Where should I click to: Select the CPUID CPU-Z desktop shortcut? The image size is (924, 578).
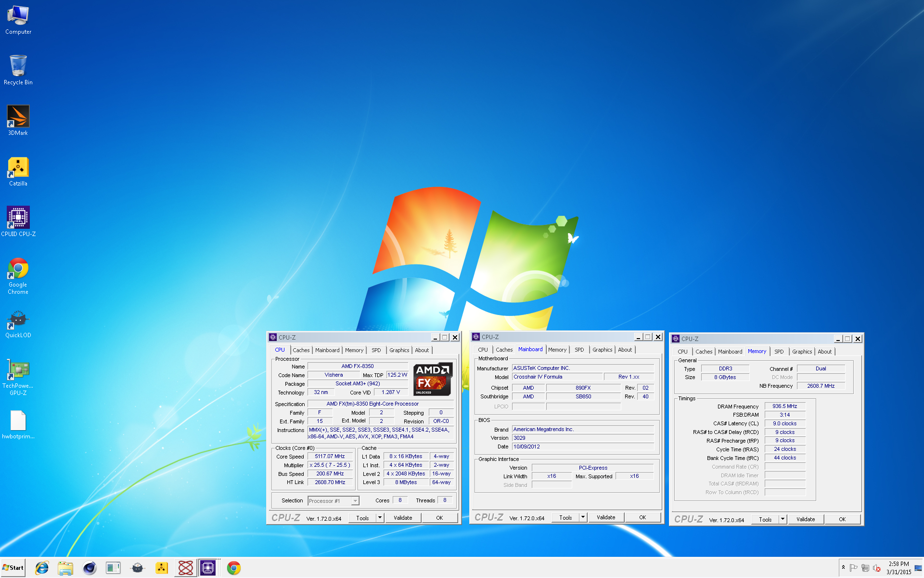18,222
